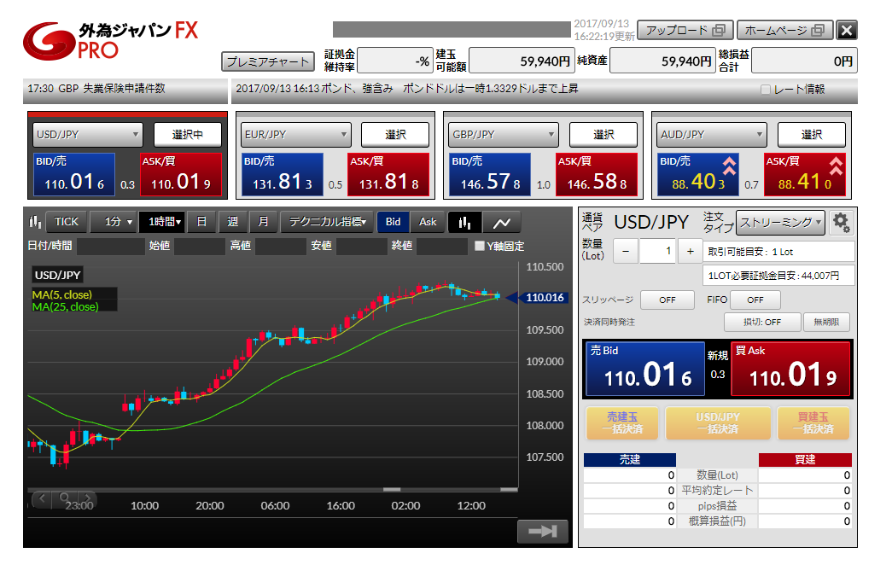Open the order settings gear icon

coord(841,223)
